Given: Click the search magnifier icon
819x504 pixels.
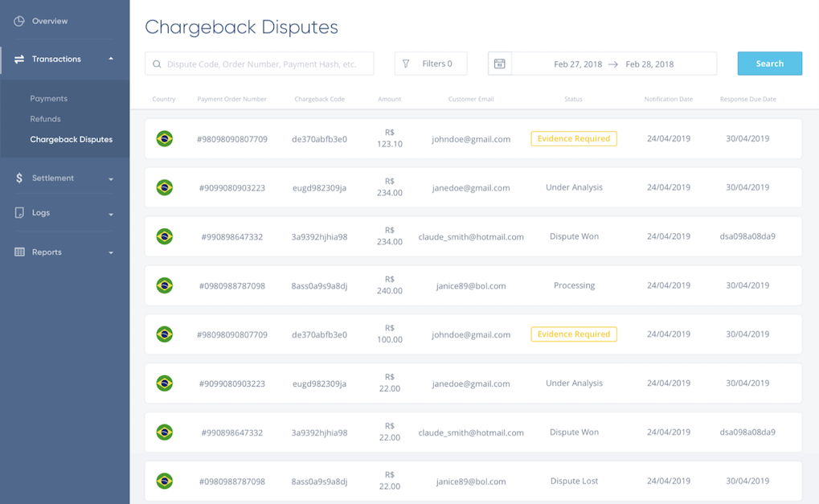Looking at the screenshot, I should (x=156, y=63).
